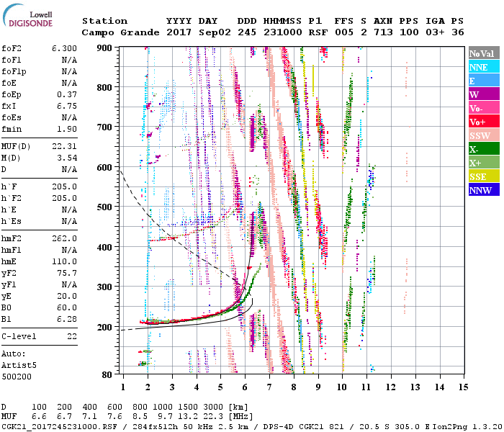Screen dimensions: 504x432
Task: Click the foF1 N/A value
Action: [69, 60]
